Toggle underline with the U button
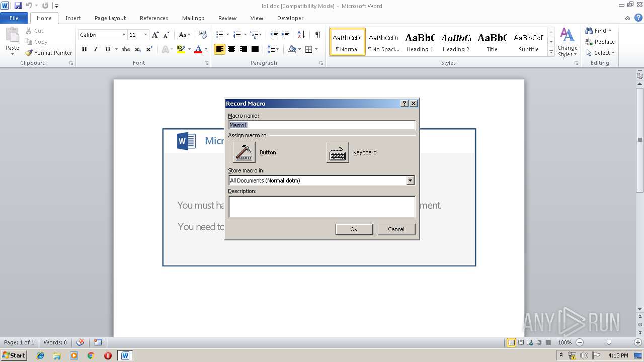Screen dimensions: 644x362 pos(108,49)
